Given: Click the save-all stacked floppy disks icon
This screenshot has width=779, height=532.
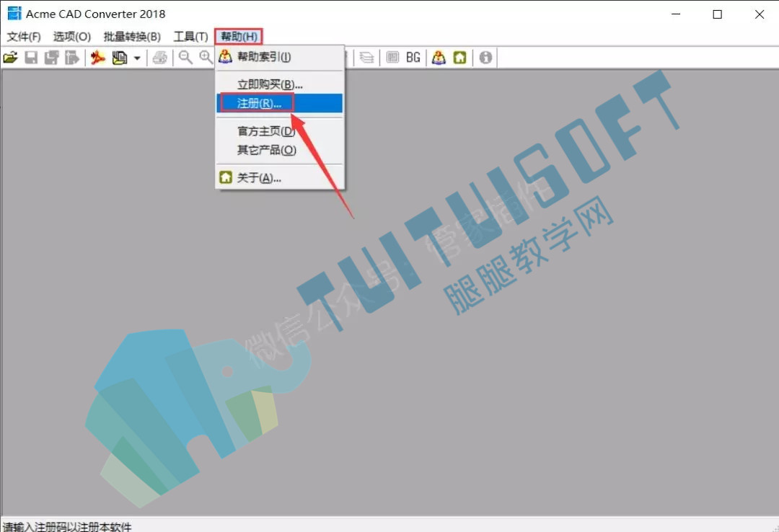Looking at the screenshot, I should (x=52, y=58).
